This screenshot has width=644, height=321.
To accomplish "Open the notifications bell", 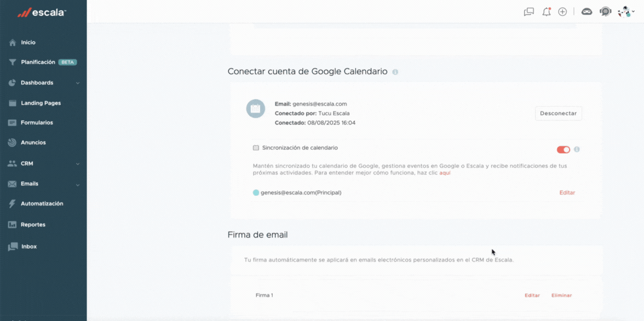I will [546, 11].
